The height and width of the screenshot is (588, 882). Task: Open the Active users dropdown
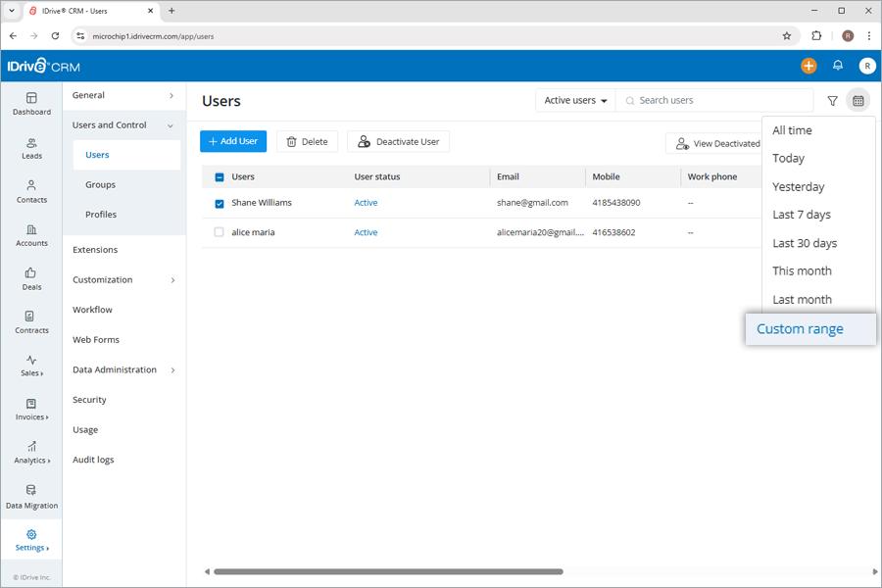click(573, 100)
